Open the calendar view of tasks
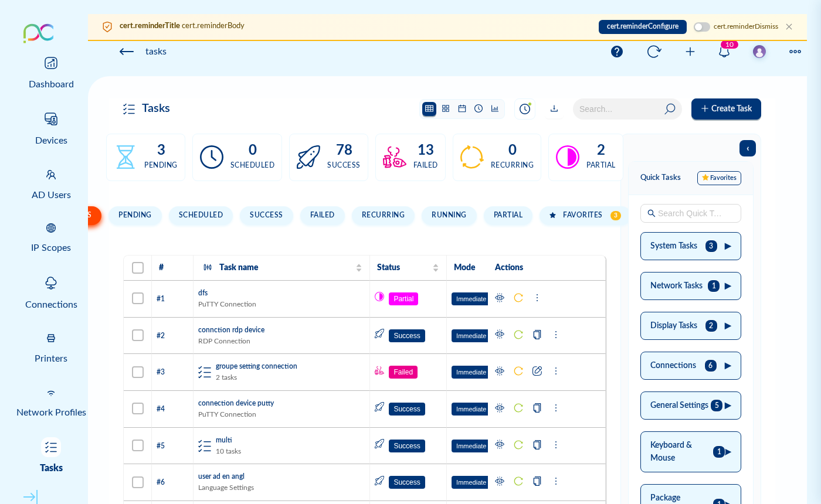Image resolution: width=821 pixels, height=504 pixels. click(x=462, y=108)
